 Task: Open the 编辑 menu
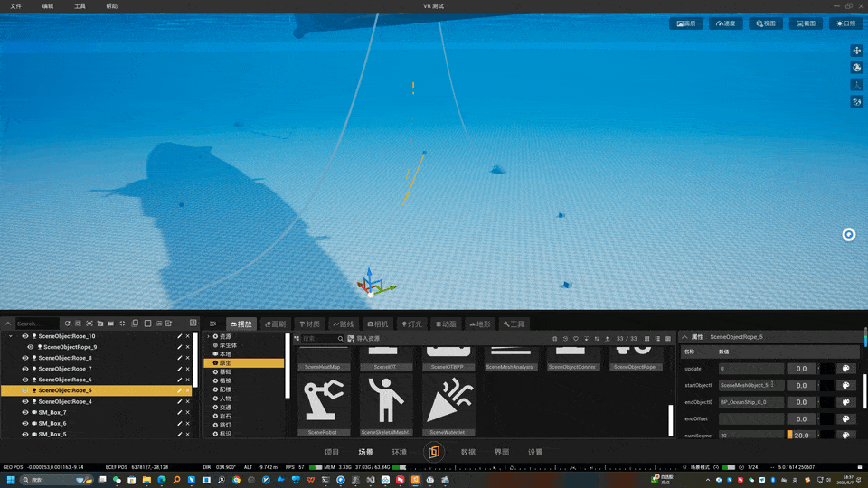pos(48,6)
